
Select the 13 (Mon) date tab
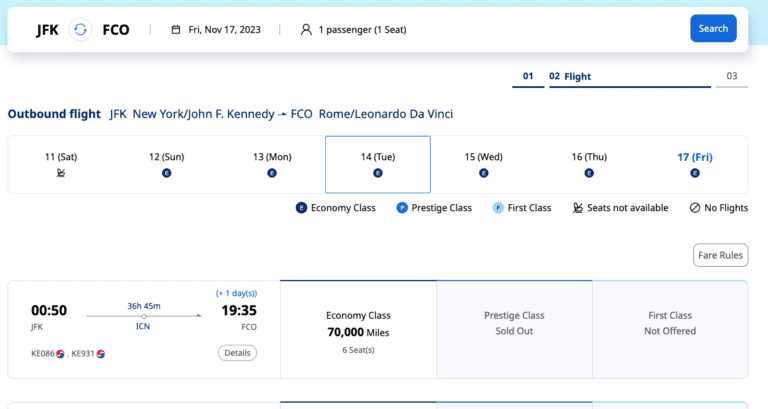[x=272, y=164]
